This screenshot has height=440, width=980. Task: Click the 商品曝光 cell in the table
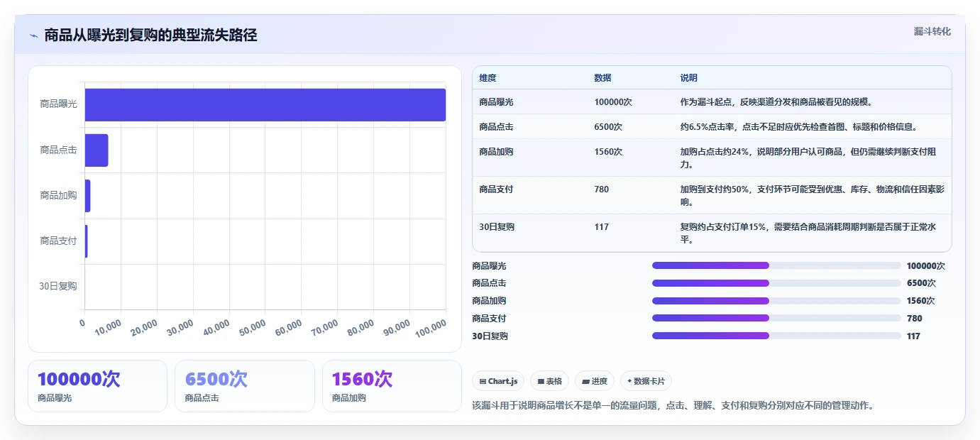[496, 102]
